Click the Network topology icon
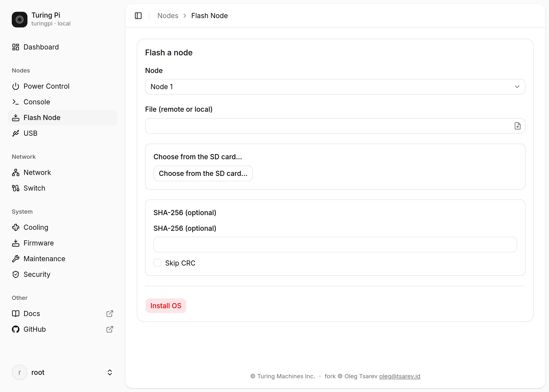This screenshot has height=392, width=549. (16, 172)
